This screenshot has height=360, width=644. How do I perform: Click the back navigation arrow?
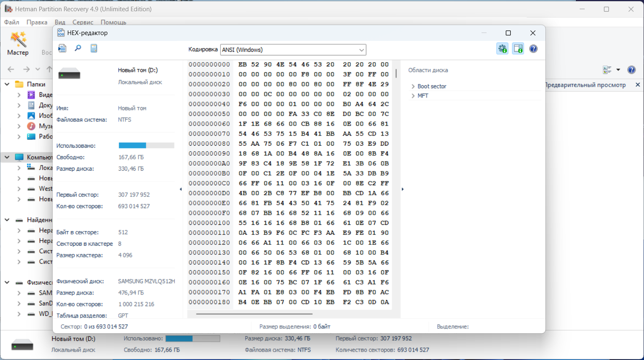click(11, 69)
